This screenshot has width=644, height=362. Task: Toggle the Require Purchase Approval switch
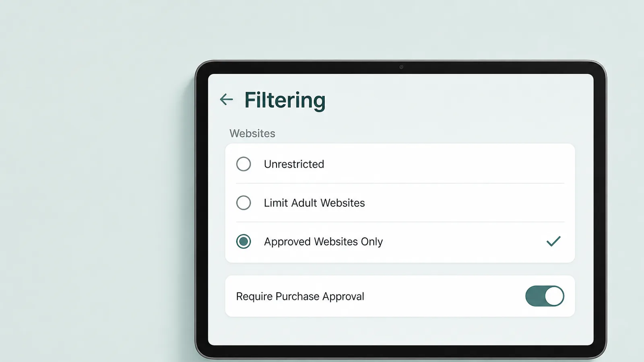tap(545, 296)
